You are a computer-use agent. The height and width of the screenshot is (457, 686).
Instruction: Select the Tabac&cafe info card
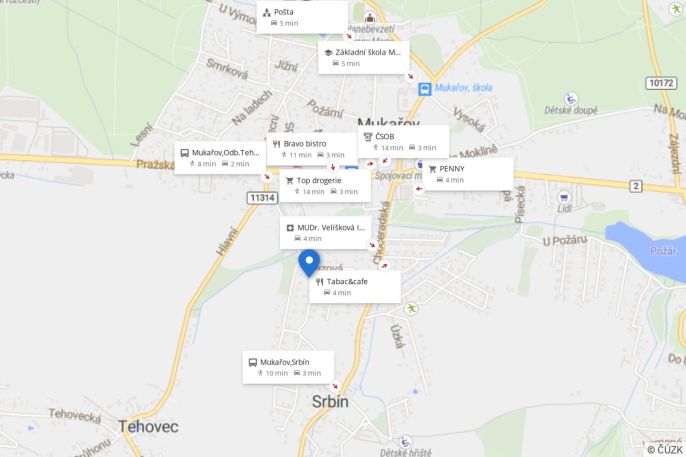355,287
